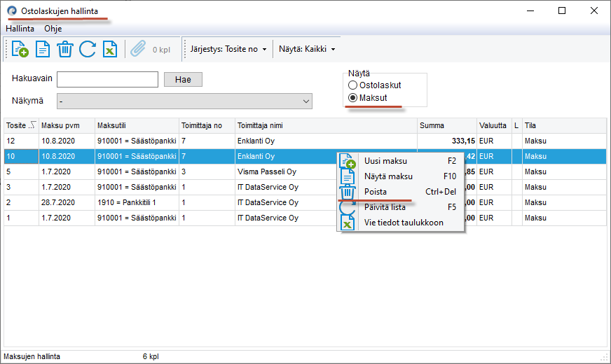Screen dimensions: 611x364
Task: Click the Excel export toolbar icon
Action: click(x=110, y=50)
